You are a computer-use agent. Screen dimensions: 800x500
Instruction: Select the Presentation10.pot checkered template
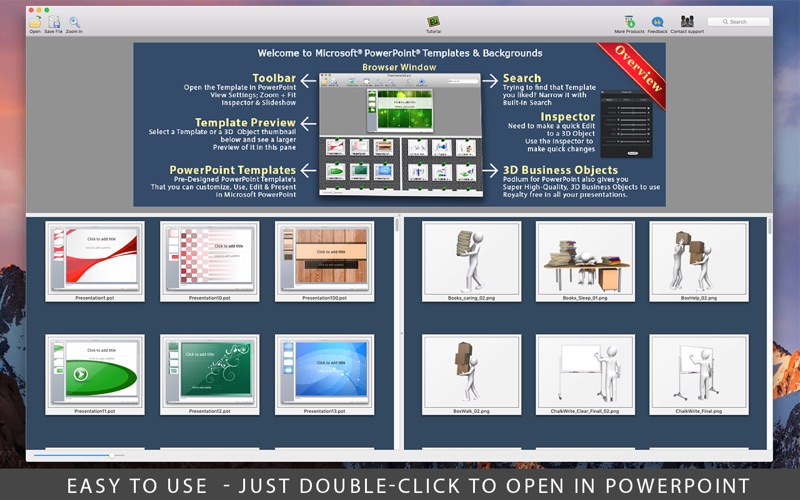tap(210, 261)
